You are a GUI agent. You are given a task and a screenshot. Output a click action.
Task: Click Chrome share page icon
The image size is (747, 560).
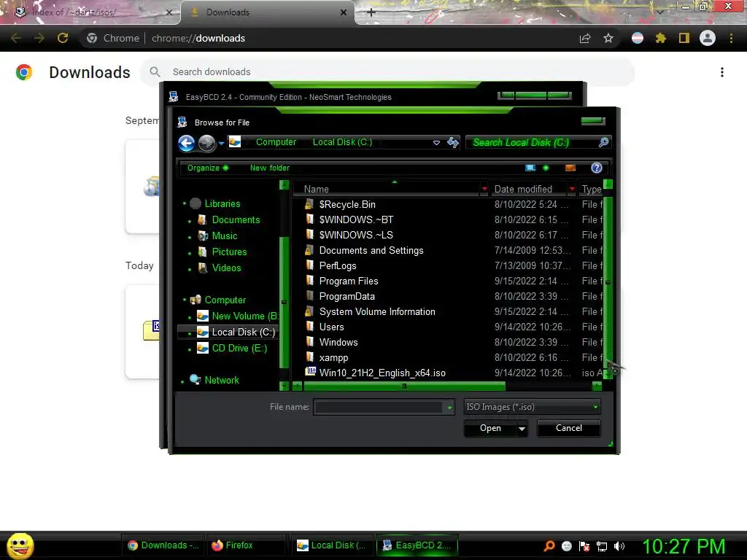[x=585, y=38]
